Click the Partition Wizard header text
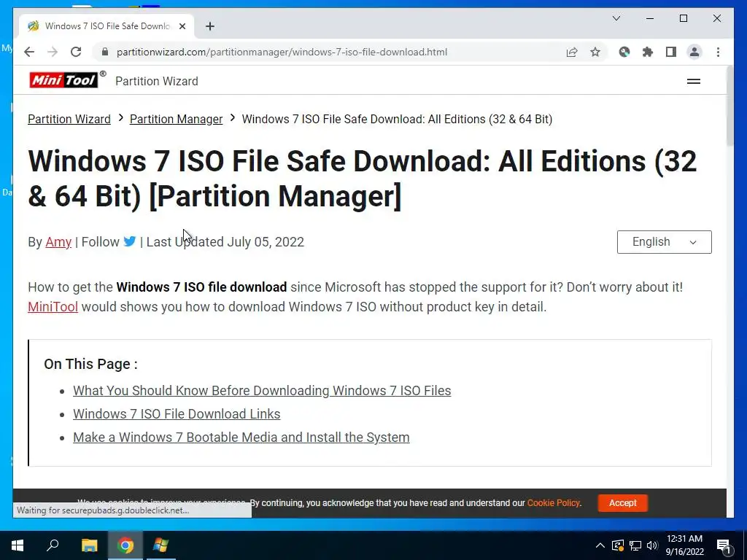The image size is (747, 560). (x=157, y=81)
